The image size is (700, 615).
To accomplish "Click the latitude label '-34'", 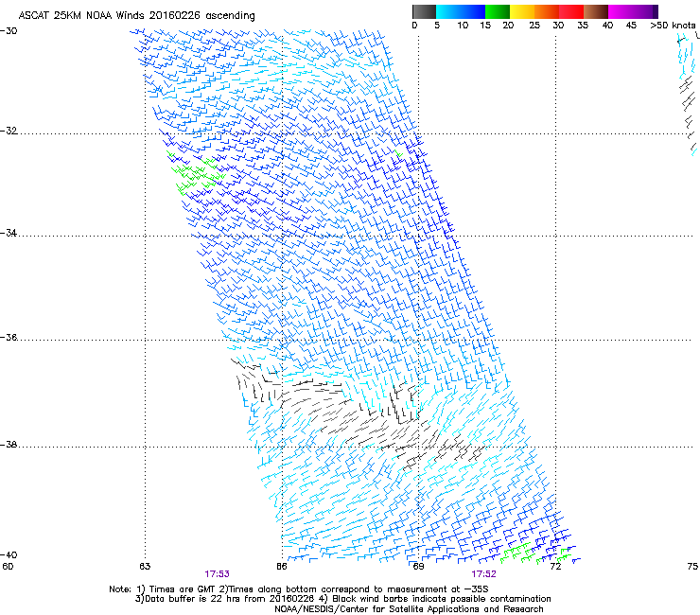I will coord(9,233).
